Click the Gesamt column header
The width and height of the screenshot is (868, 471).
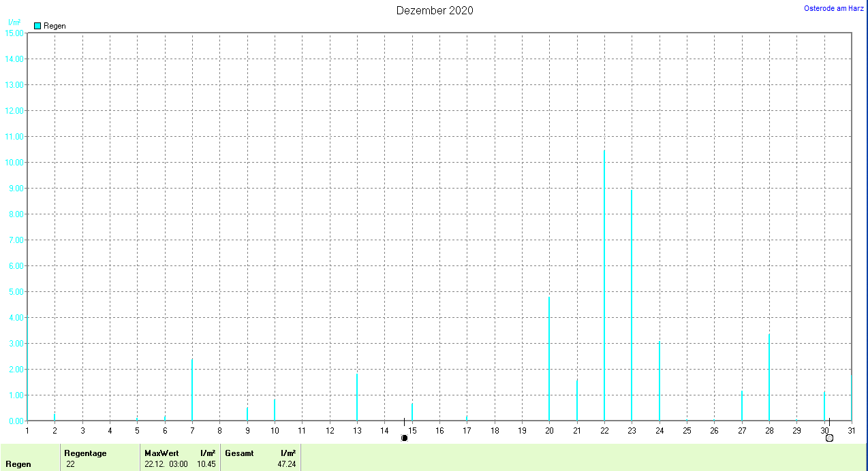pyautogui.click(x=239, y=453)
